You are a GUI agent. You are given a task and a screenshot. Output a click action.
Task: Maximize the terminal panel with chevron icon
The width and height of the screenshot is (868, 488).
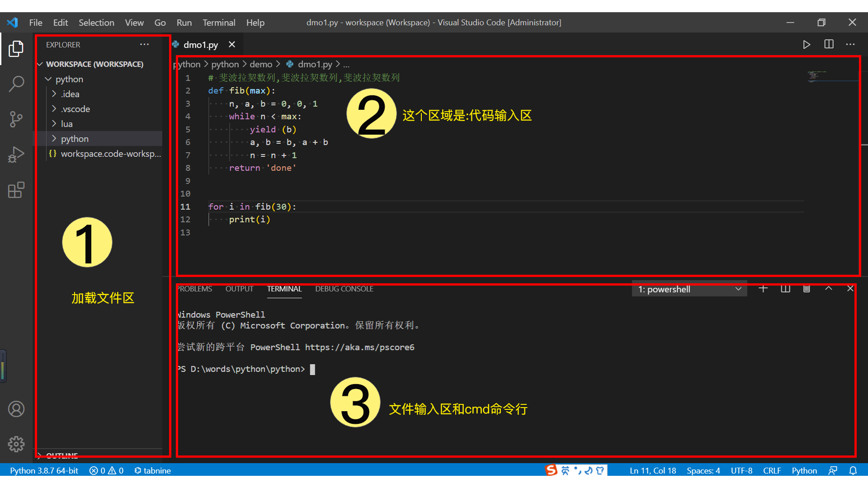[x=829, y=288]
